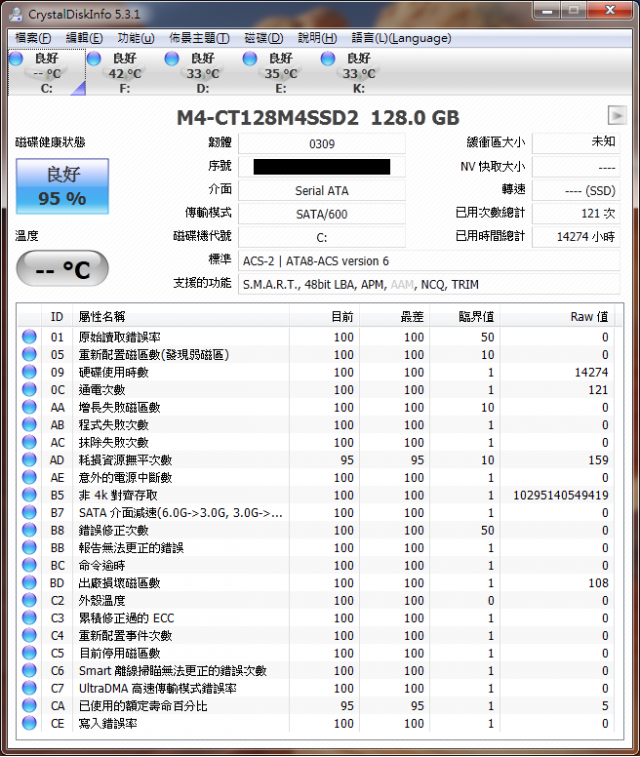Click the 14274 小時 power-on hours field
The image size is (640, 757).
pyautogui.click(x=576, y=237)
